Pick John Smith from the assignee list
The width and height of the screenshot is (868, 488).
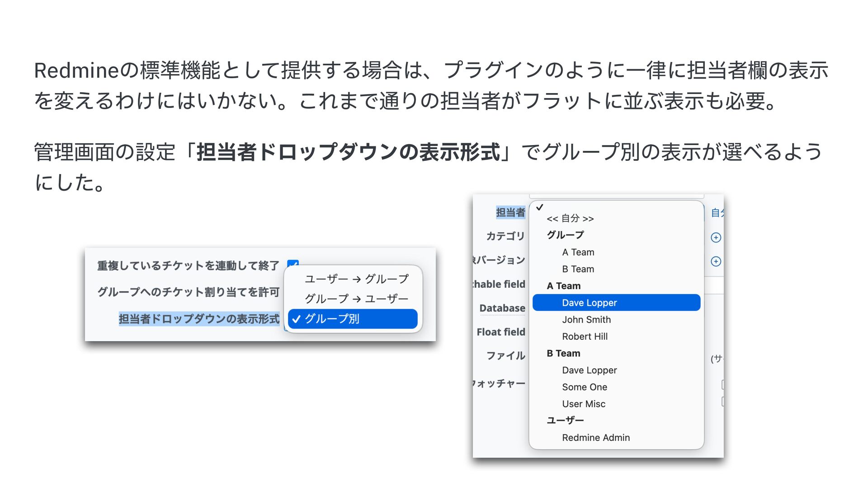(586, 320)
